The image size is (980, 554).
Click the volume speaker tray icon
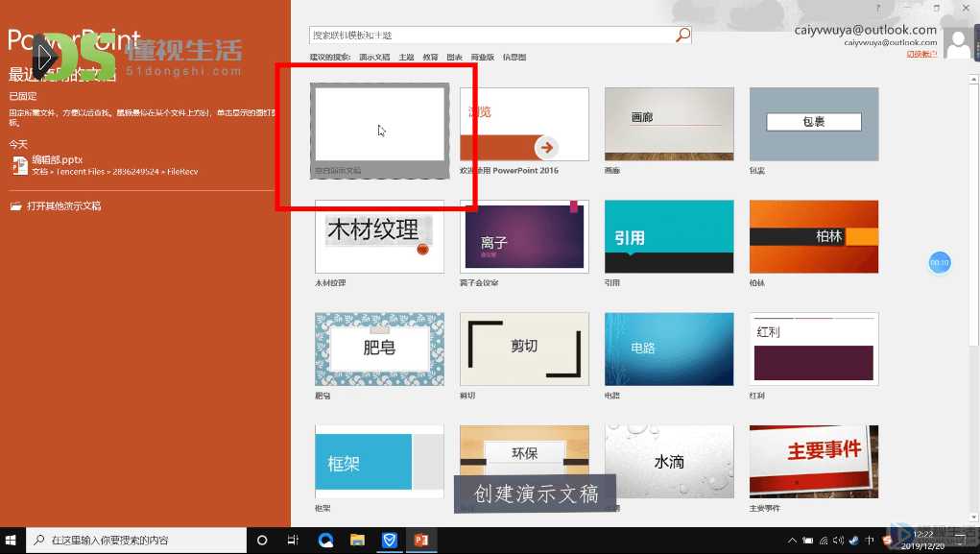[x=838, y=541]
